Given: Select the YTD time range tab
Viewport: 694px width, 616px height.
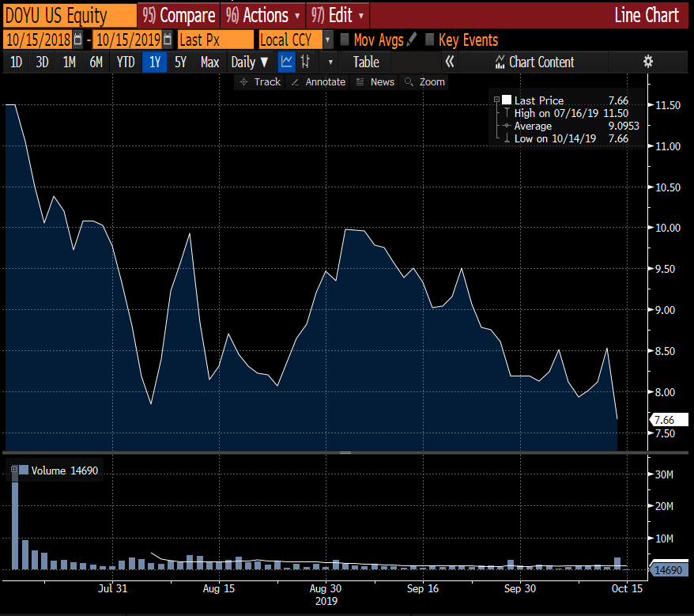Looking at the screenshot, I should (x=126, y=62).
